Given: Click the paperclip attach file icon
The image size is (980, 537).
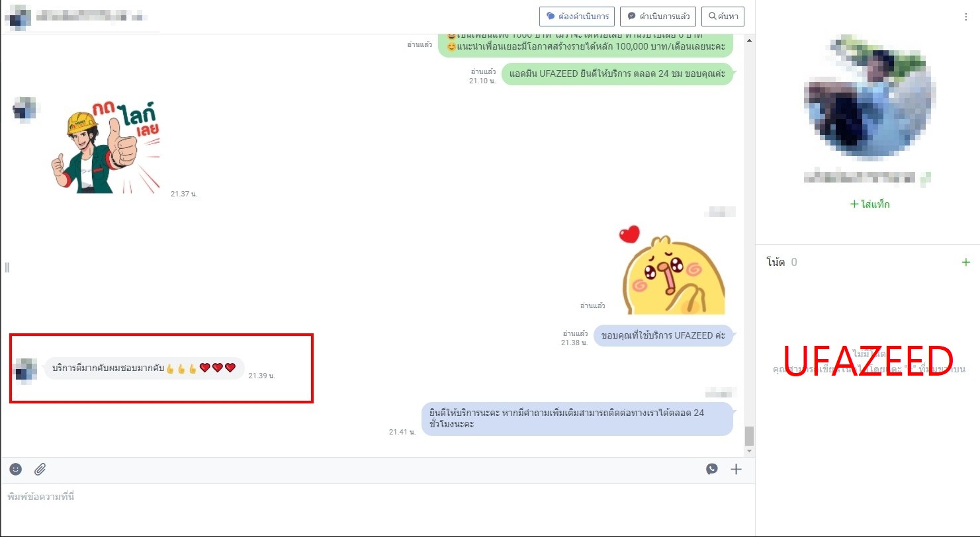Looking at the screenshot, I should click(x=40, y=470).
